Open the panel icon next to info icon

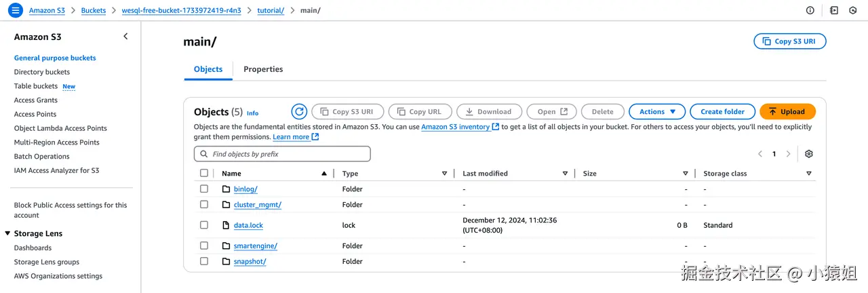point(834,10)
